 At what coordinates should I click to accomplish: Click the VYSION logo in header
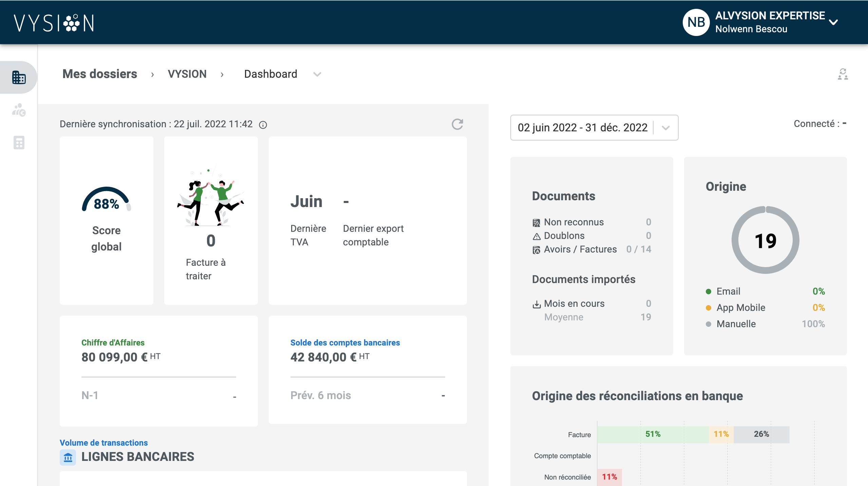54,23
